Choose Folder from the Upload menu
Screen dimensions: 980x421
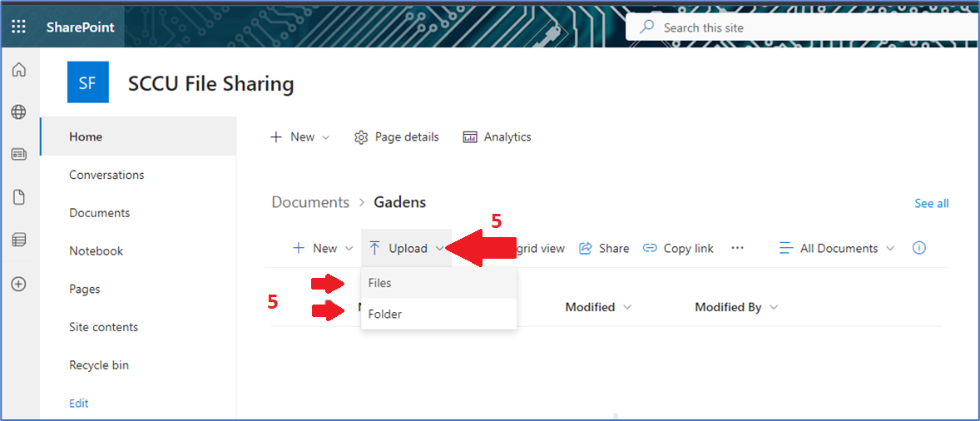pyautogui.click(x=438, y=315)
